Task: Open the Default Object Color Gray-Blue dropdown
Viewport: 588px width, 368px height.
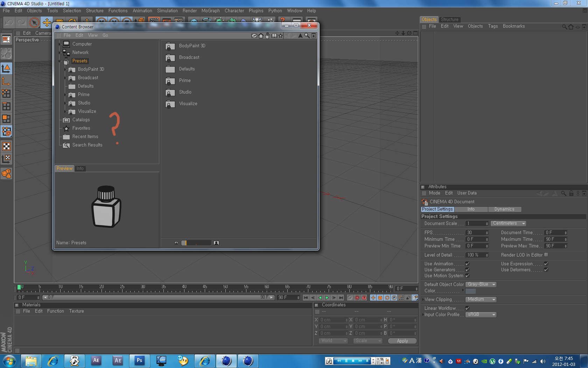Action: [481, 284]
